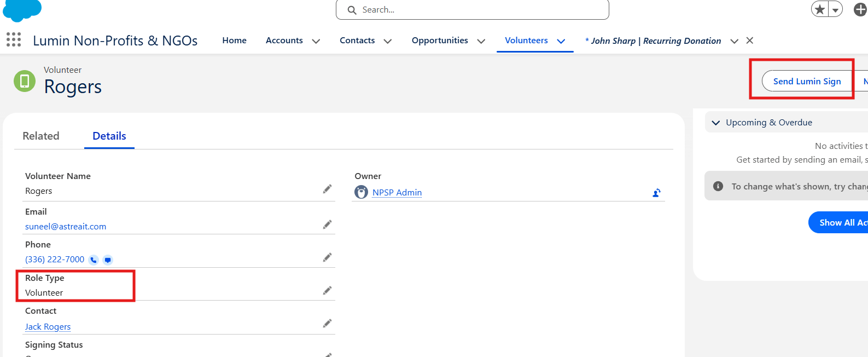Click the info icon in activity notice
The image size is (868, 357).
tap(718, 186)
